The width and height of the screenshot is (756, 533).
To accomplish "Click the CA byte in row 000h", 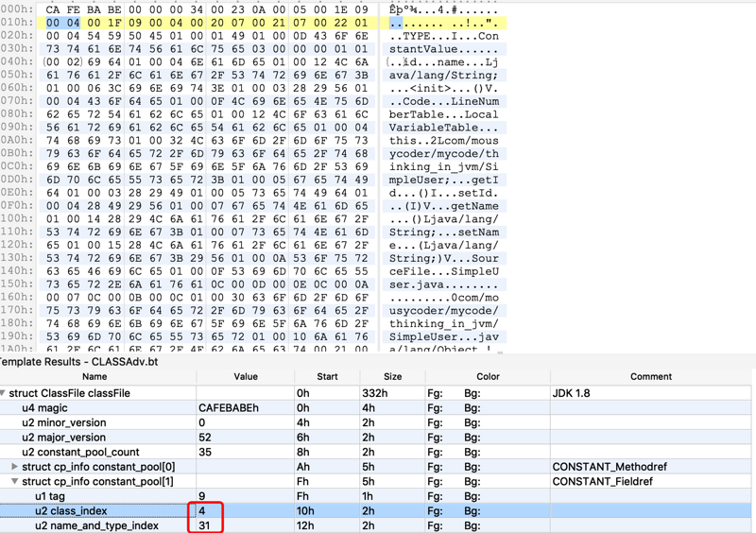I will [53, 9].
